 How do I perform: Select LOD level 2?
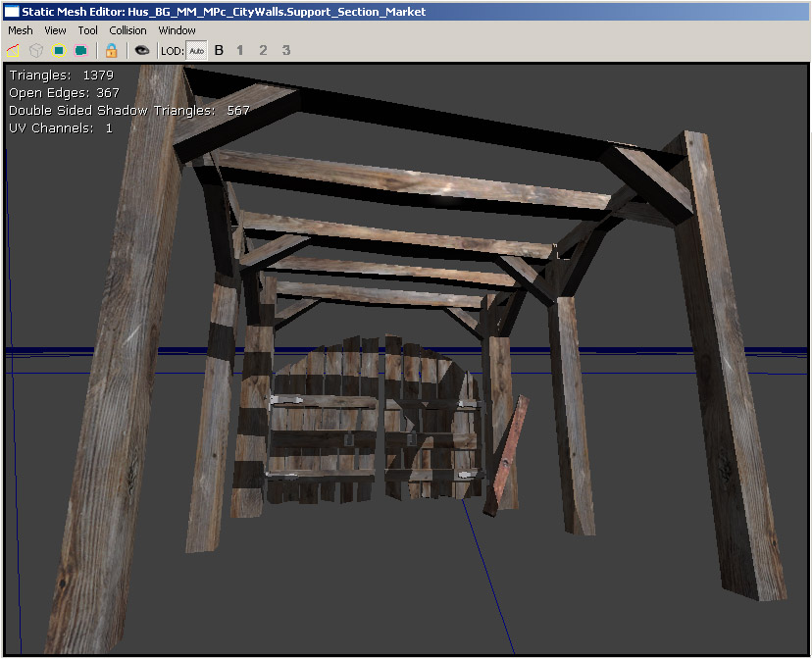[263, 50]
